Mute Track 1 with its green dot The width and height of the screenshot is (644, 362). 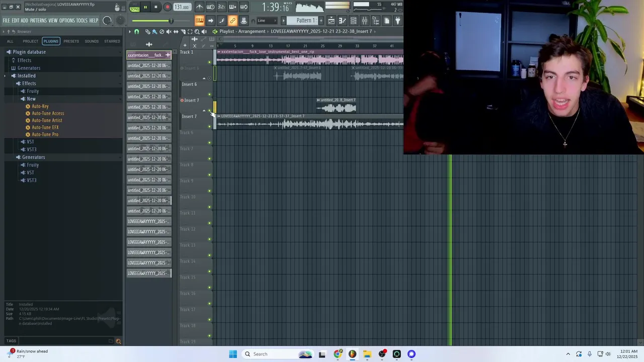click(x=209, y=62)
